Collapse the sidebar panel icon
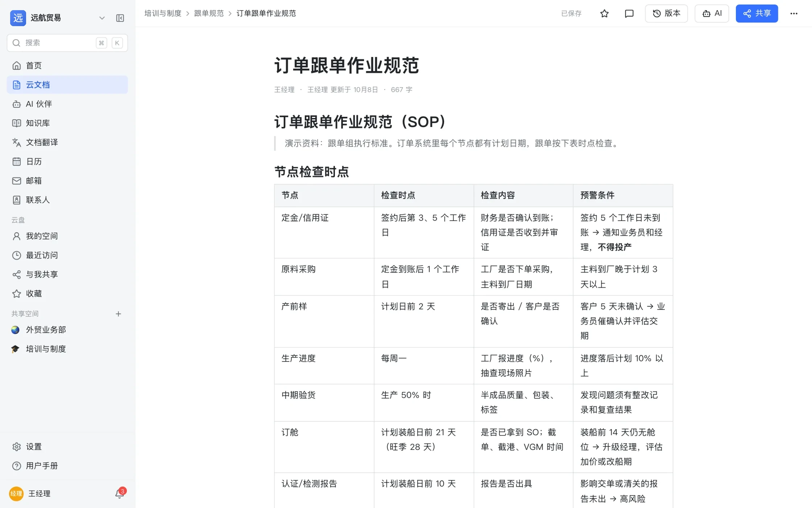 click(120, 18)
